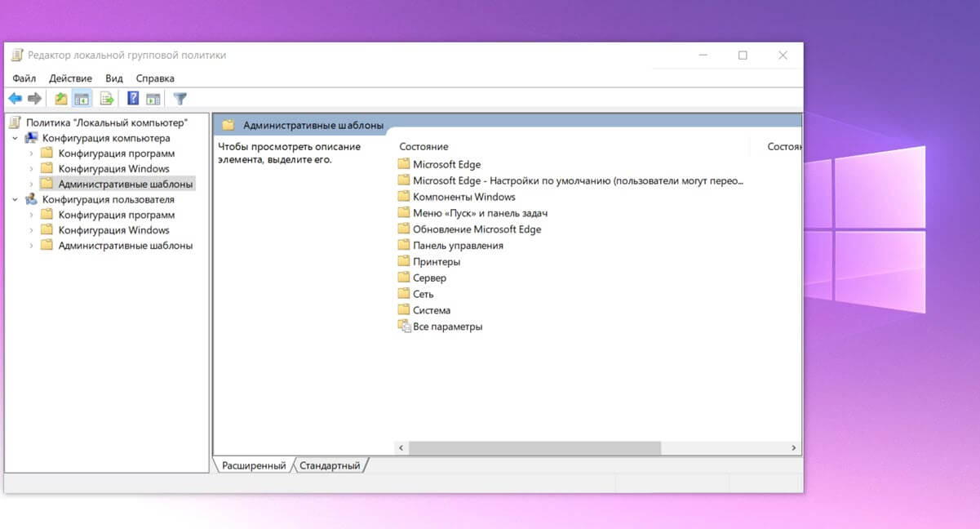The height and width of the screenshot is (529, 980).
Task: Expand Административные шаблоны under computer configuration
Action: (31, 184)
